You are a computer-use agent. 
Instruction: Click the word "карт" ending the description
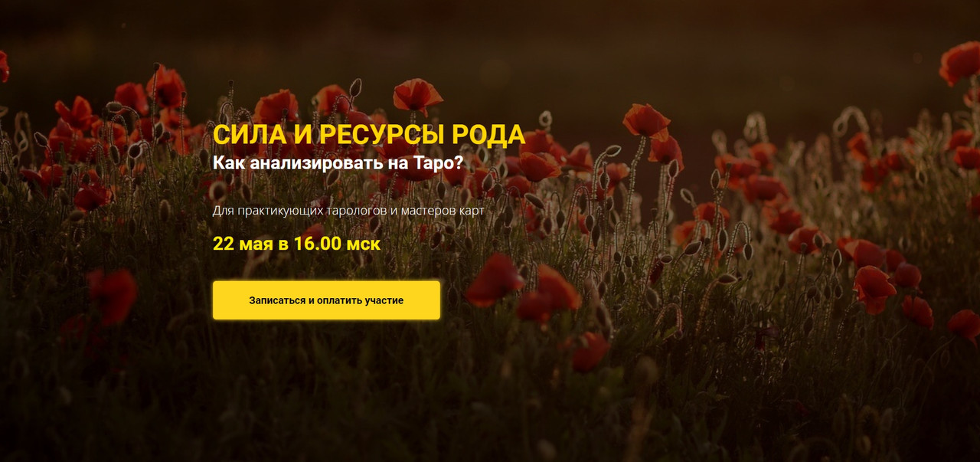pyautogui.click(x=472, y=211)
